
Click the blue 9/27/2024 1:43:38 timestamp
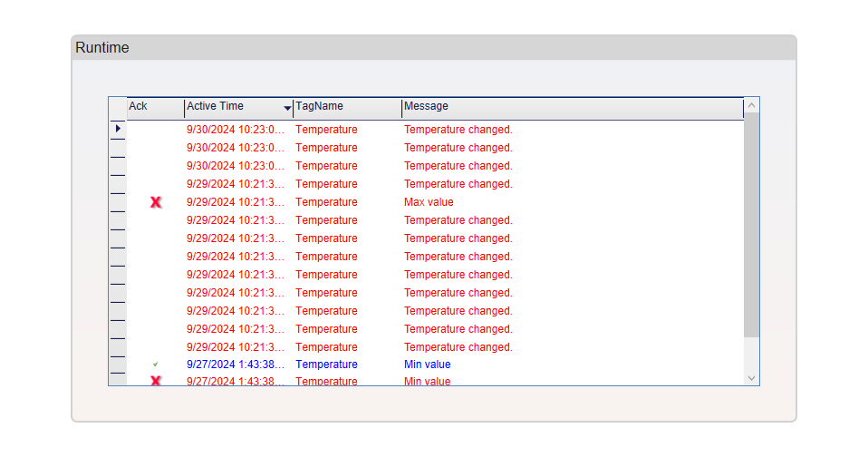pos(235,365)
